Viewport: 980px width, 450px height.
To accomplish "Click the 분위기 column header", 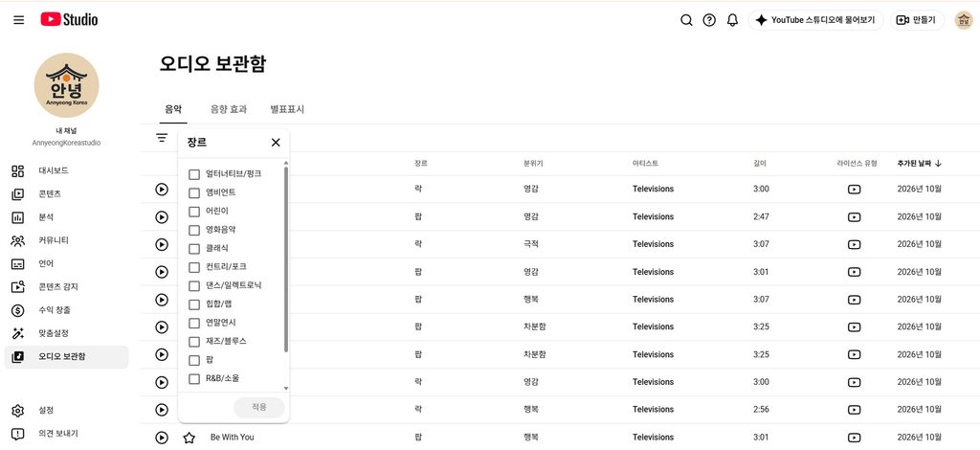I will click(x=533, y=163).
